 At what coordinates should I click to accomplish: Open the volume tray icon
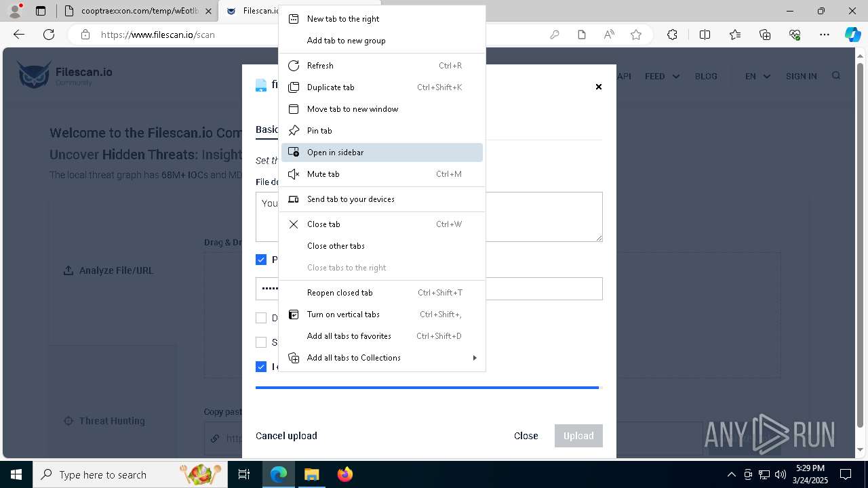(x=781, y=474)
